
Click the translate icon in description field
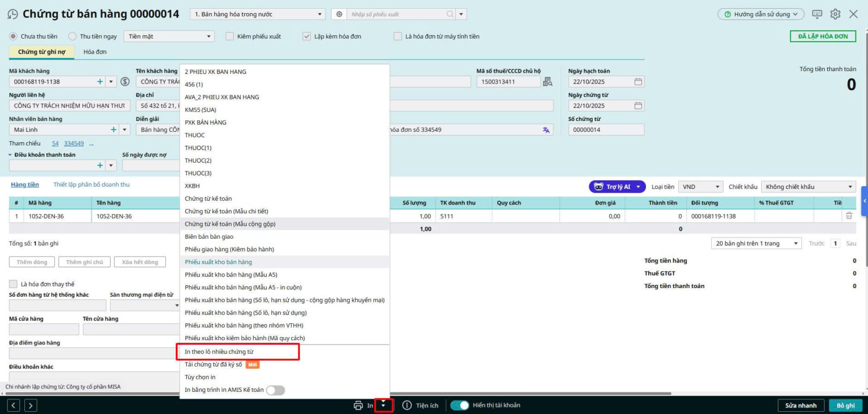(546, 130)
